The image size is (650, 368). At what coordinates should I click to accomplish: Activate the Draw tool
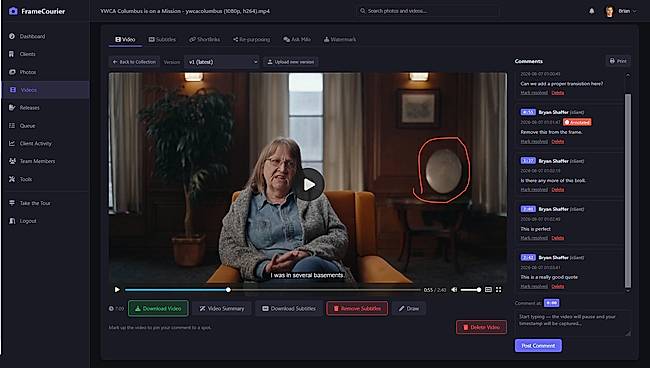tap(409, 308)
